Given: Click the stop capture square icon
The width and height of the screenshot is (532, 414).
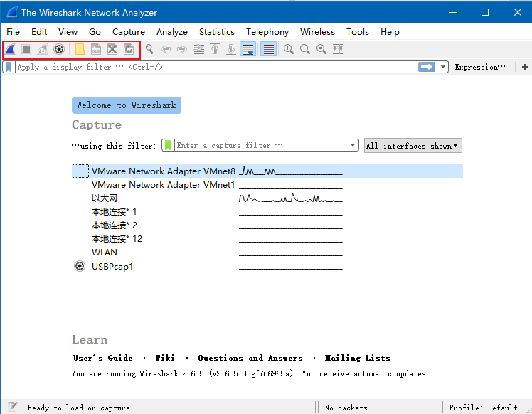Looking at the screenshot, I should pyautogui.click(x=26, y=49).
